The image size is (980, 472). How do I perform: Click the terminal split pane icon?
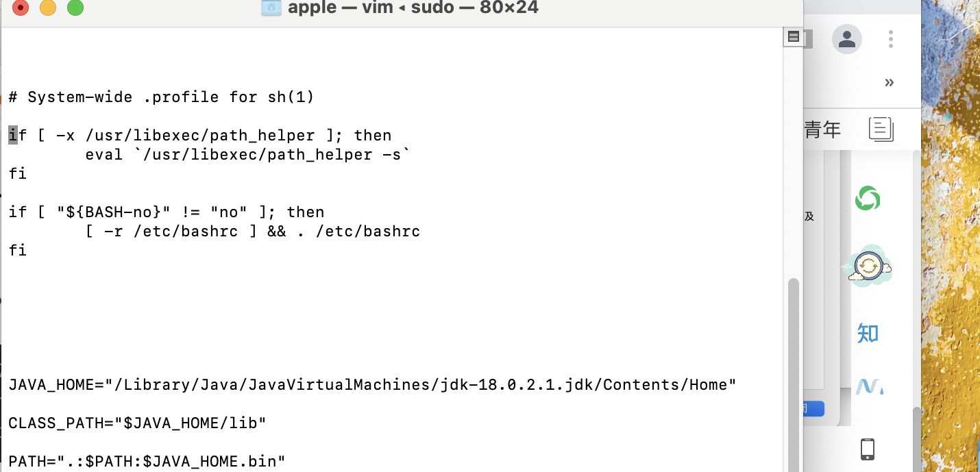(x=793, y=37)
